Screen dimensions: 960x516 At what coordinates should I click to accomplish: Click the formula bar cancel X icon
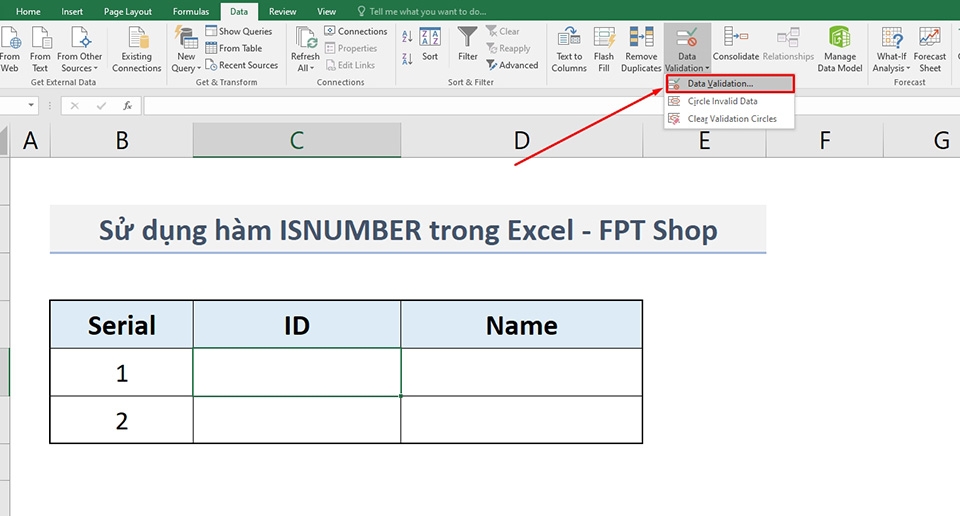(75, 106)
